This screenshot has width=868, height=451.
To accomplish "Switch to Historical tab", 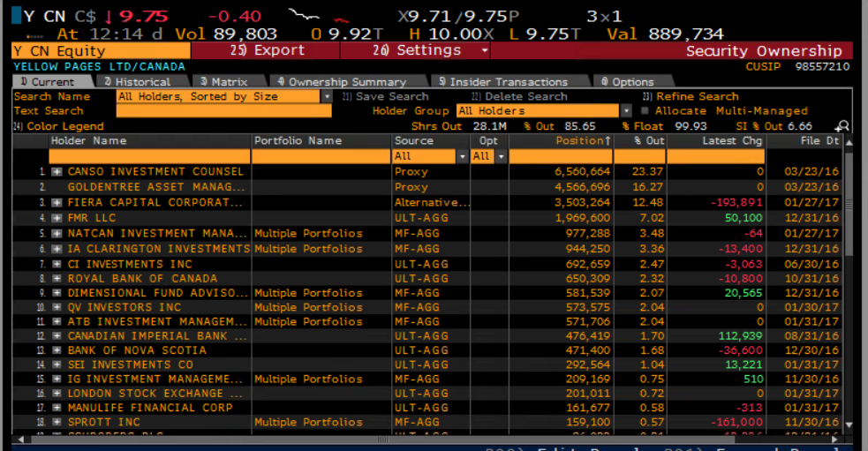I will pyautogui.click(x=142, y=82).
